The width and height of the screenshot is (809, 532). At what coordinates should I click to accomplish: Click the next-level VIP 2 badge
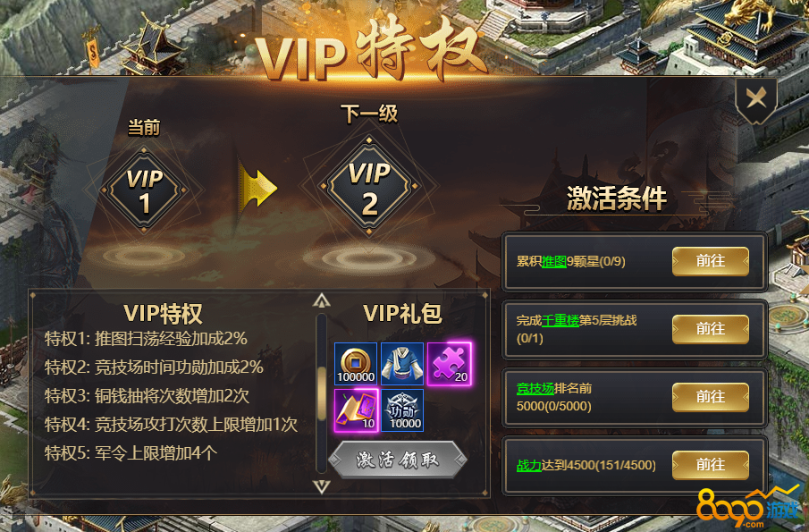click(369, 186)
